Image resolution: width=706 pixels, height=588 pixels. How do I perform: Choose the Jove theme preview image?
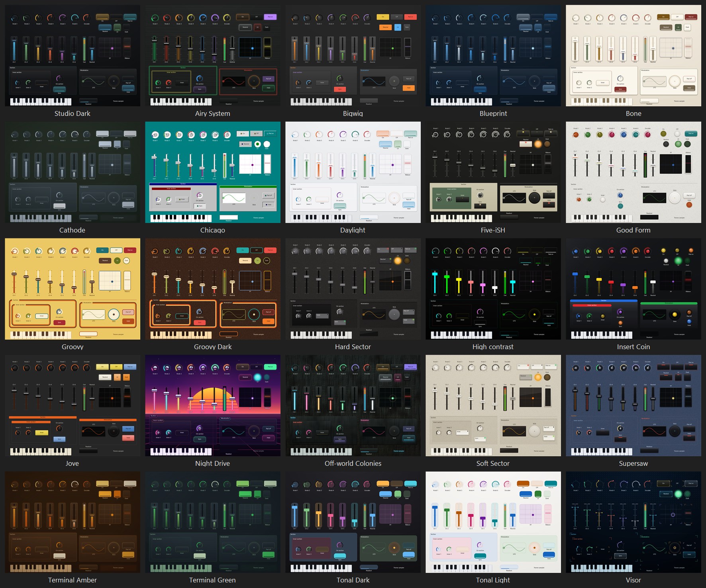(73, 406)
